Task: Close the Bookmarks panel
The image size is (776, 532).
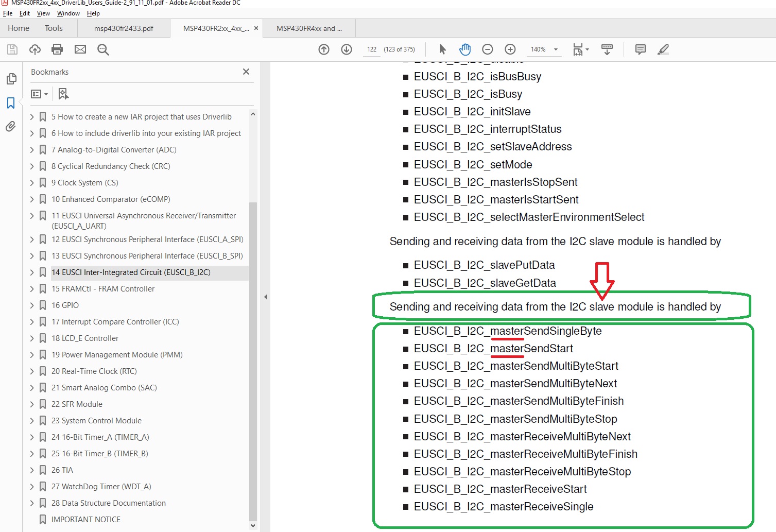Action: click(x=246, y=72)
